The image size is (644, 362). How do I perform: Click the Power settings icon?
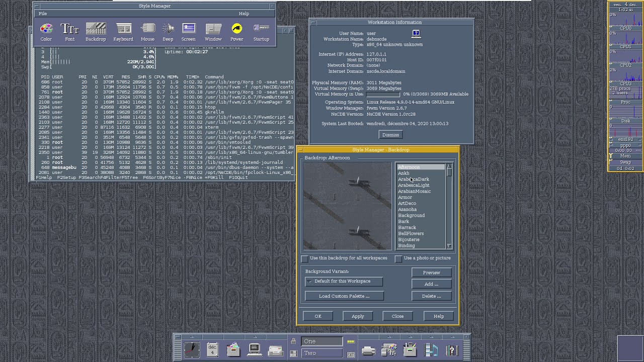[x=236, y=31]
